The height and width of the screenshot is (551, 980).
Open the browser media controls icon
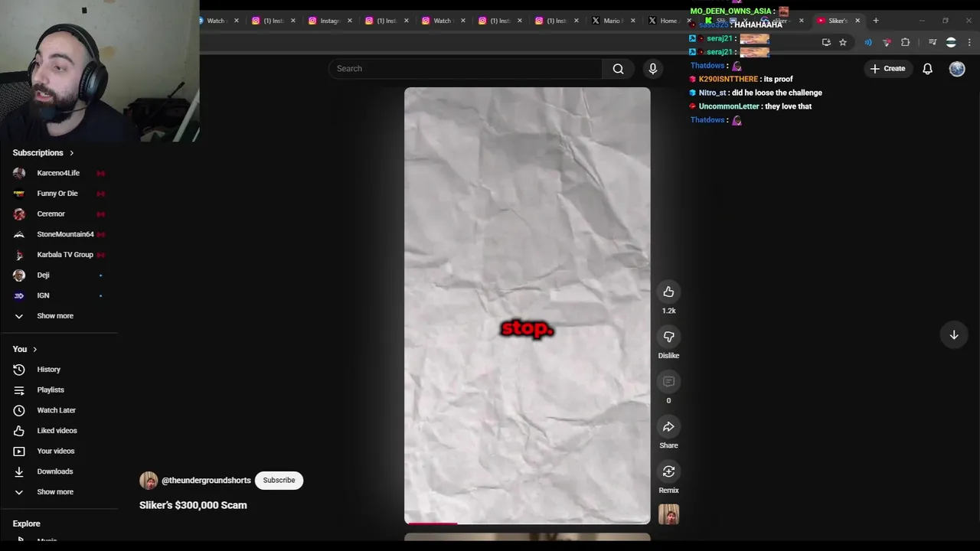[933, 43]
